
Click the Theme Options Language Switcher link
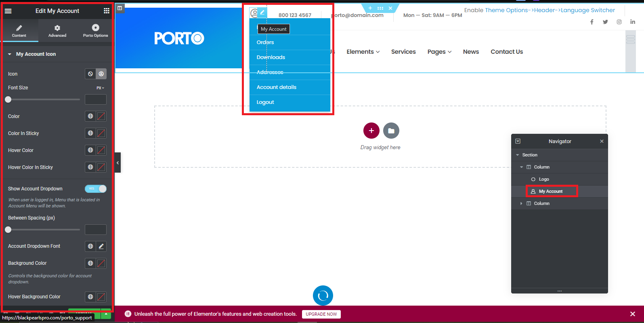tap(550, 10)
